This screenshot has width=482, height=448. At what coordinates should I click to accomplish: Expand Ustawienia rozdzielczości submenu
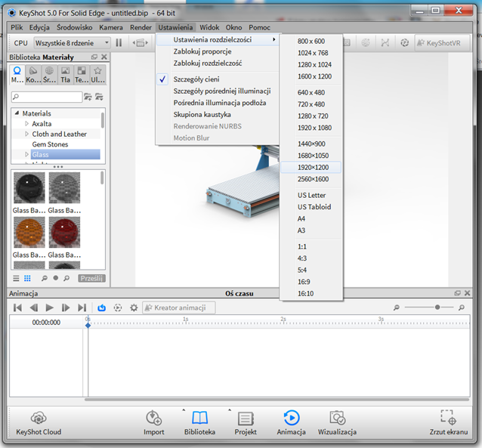tap(218, 40)
